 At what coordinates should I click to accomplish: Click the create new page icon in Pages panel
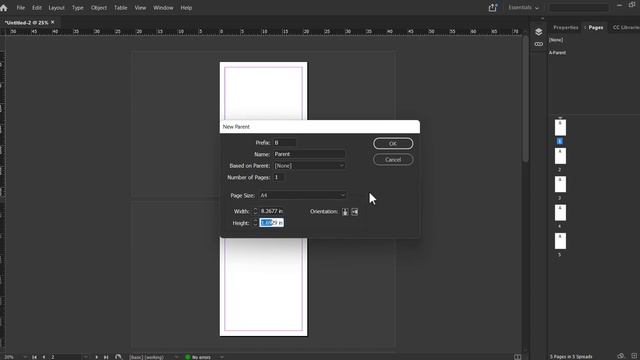point(634,356)
